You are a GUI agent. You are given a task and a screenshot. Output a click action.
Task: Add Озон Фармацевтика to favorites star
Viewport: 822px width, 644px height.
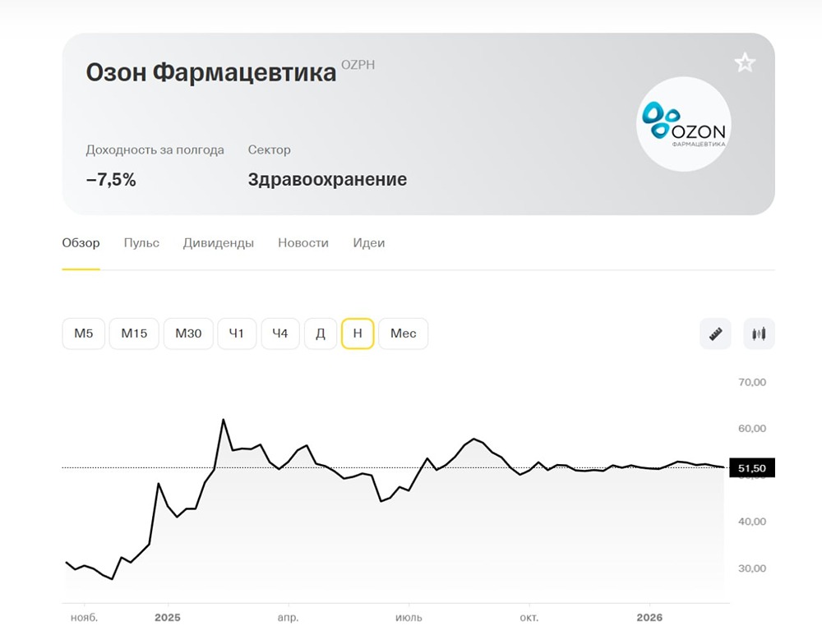pyautogui.click(x=745, y=62)
